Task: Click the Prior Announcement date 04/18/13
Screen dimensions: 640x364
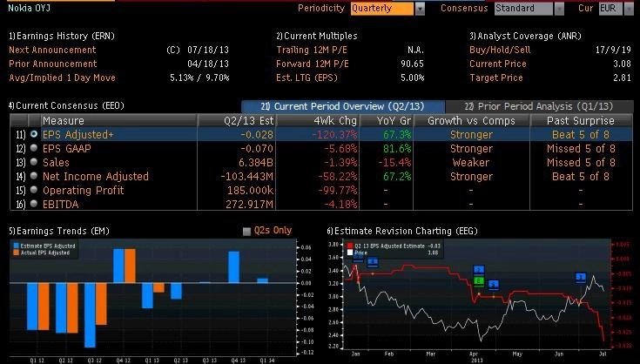Action: (208, 64)
